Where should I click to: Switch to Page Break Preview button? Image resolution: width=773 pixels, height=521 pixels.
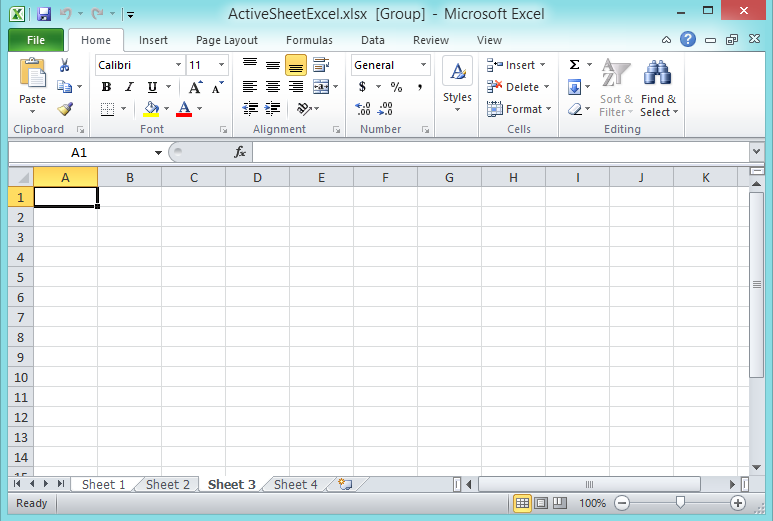560,503
